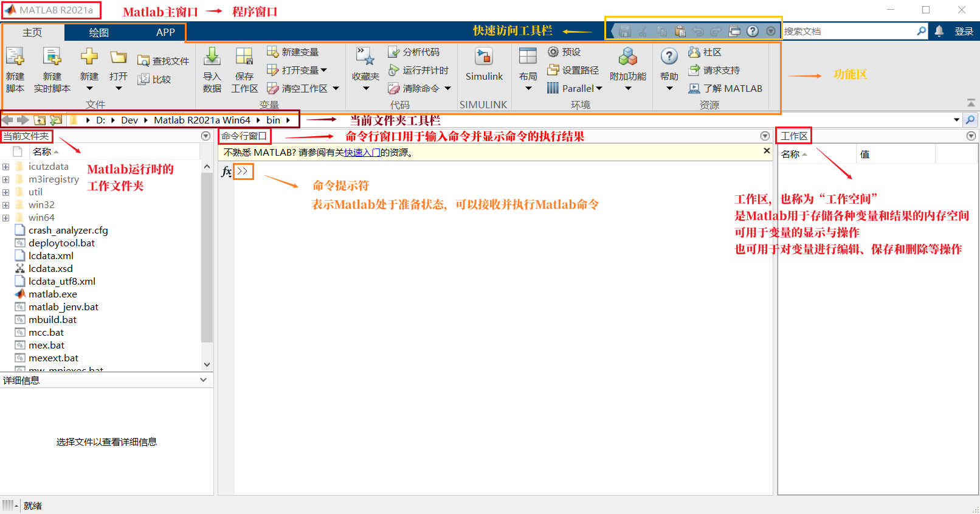The width and height of the screenshot is (980, 514).
Task: Open the Favorites (收藏夹) dropdown
Action: click(366, 89)
